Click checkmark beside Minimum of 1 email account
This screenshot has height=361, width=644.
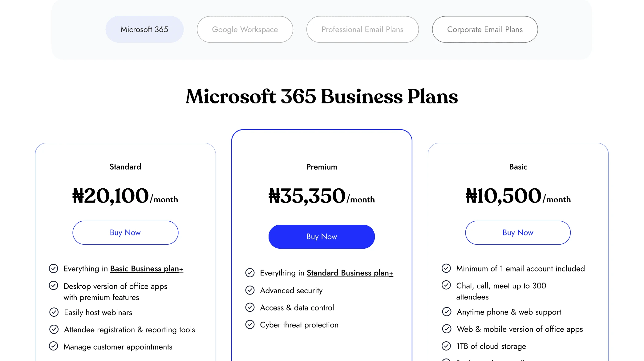pos(446,268)
